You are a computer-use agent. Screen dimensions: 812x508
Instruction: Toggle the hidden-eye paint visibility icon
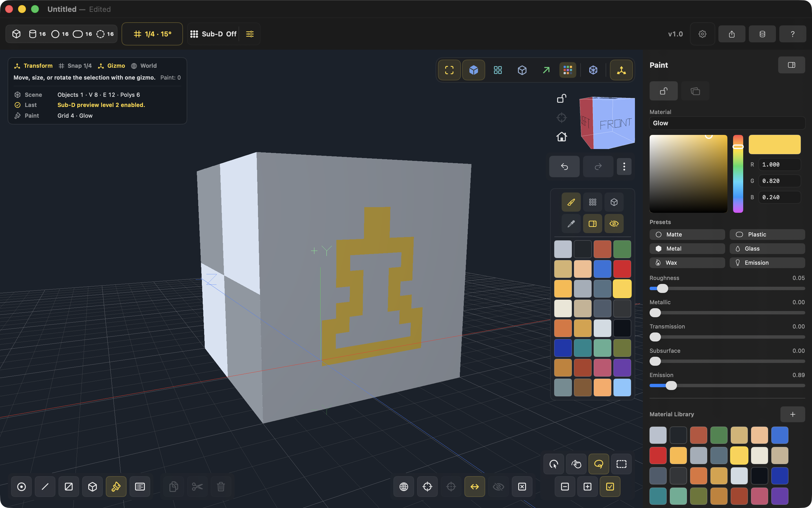pos(614,224)
